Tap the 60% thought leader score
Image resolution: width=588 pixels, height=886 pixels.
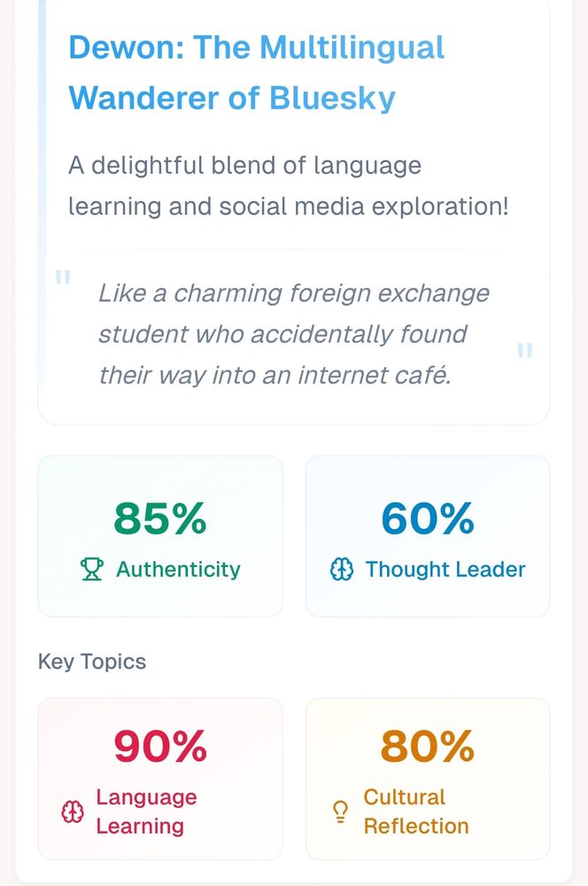(x=428, y=519)
